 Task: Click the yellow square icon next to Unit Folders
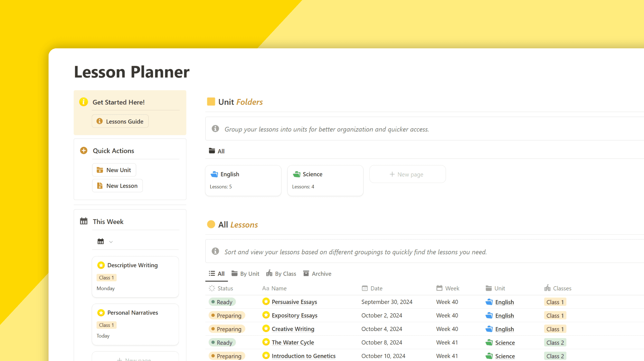[x=211, y=102]
